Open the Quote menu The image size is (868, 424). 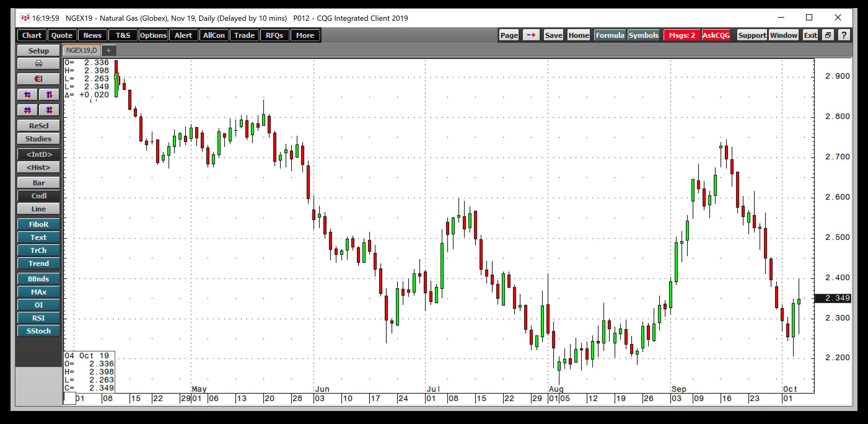click(62, 35)
